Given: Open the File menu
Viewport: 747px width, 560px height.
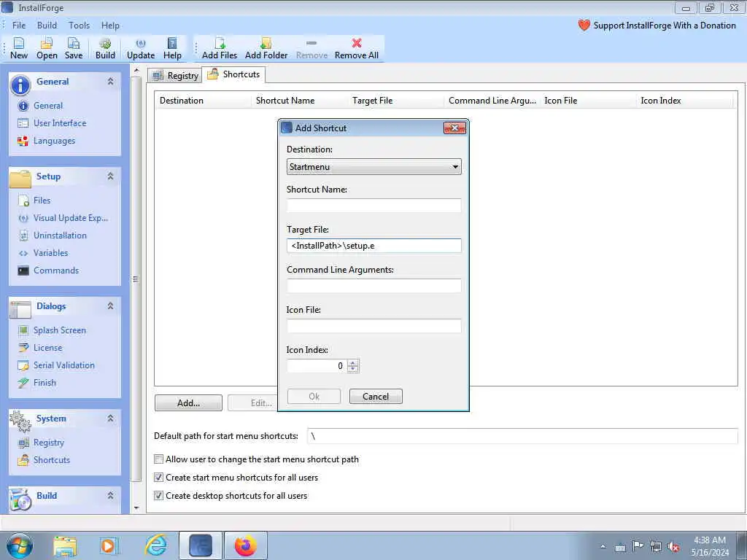Looking at the screenshot, I should [x=19, y=26].
